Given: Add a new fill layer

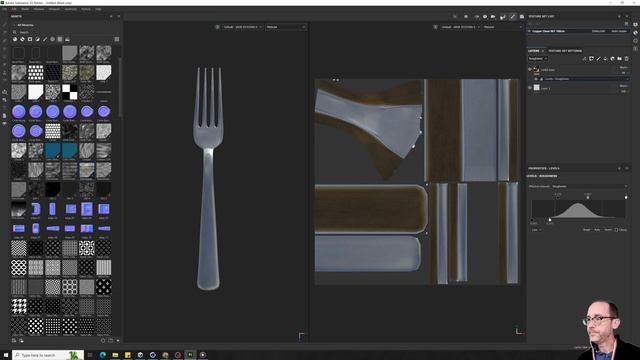Looking at the screenshot, I should point(605,59).
